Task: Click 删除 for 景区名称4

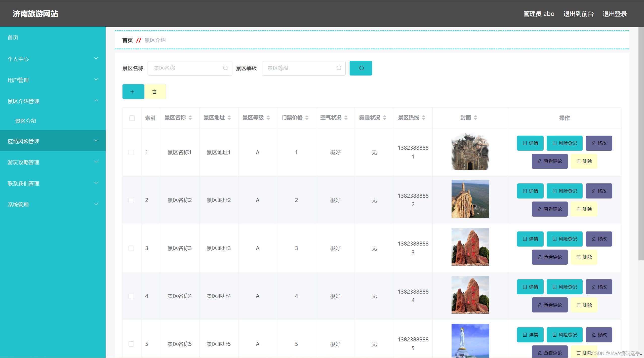Action: tap(584, 305)
